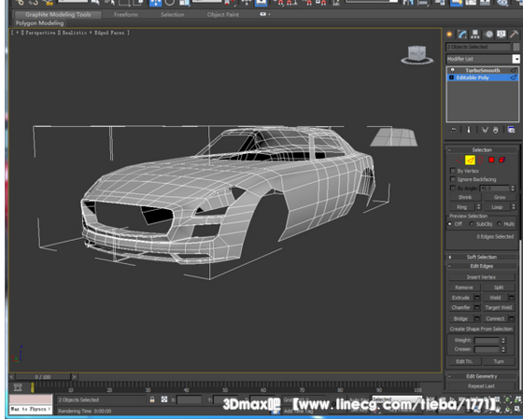Click the Loop spinner arrows
The width and height of the screenshot is (523, 420).
514,207
